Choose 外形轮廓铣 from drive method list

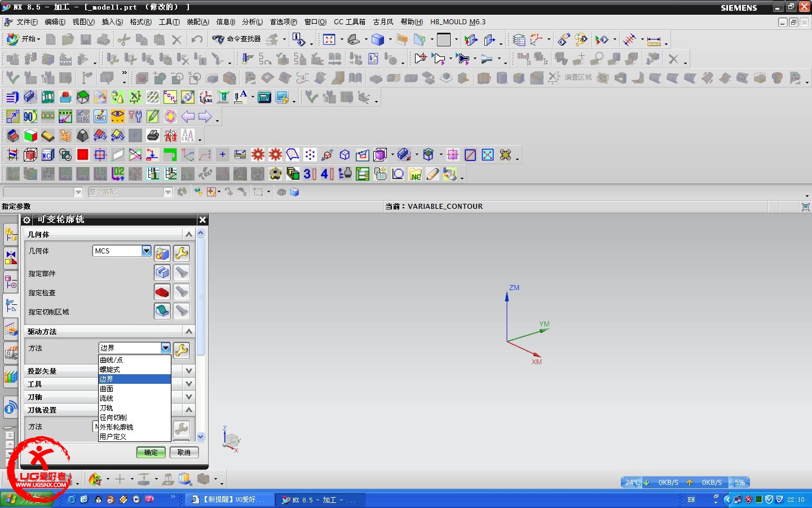[135, 427]
